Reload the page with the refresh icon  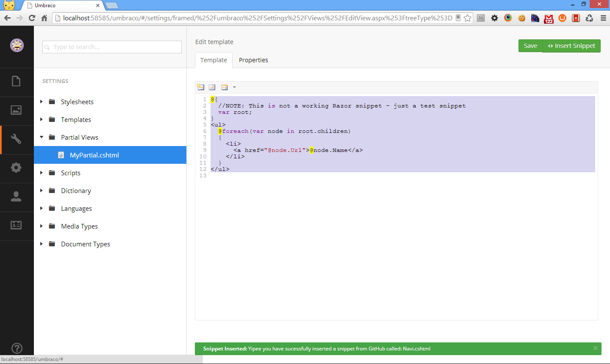32,18
